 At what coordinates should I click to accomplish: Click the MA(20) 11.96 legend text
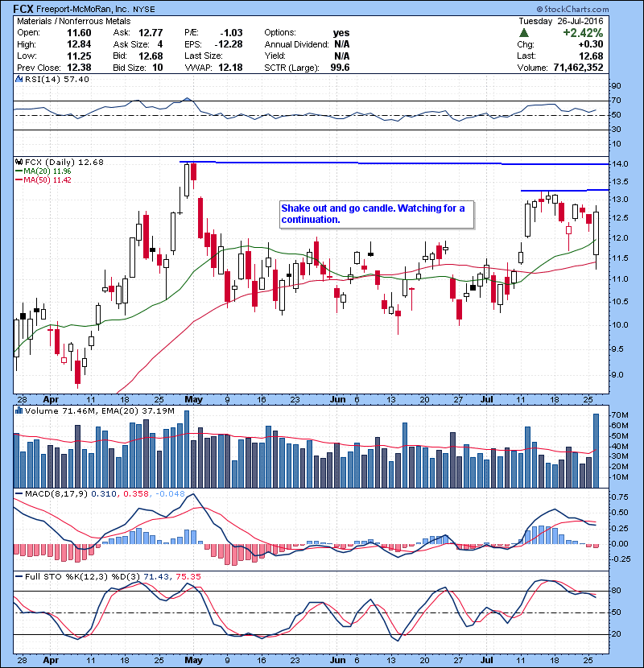pyautogui.click(x=47, y=171)
